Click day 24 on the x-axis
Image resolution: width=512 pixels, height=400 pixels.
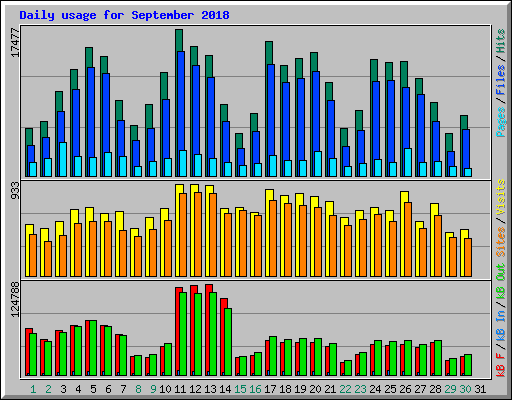[375, 389]
